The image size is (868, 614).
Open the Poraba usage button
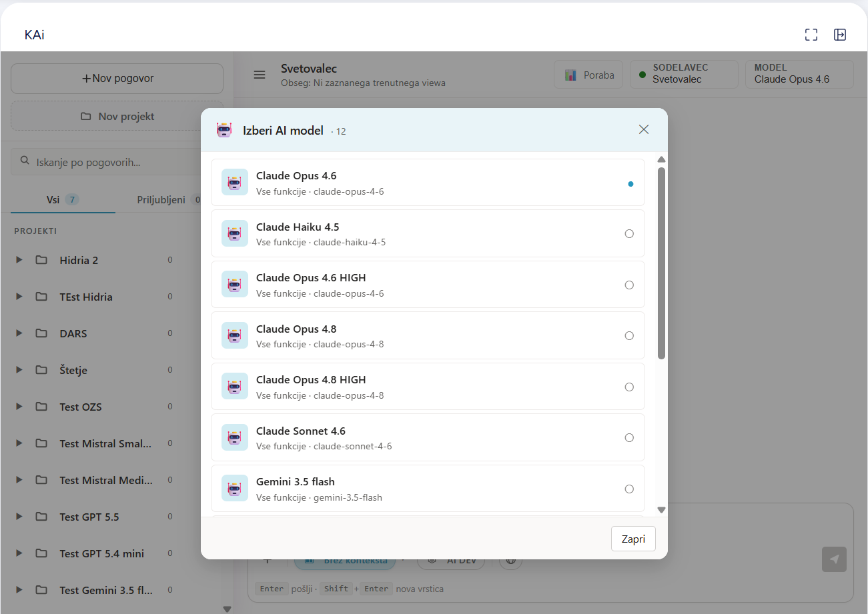tap(588, 75)
